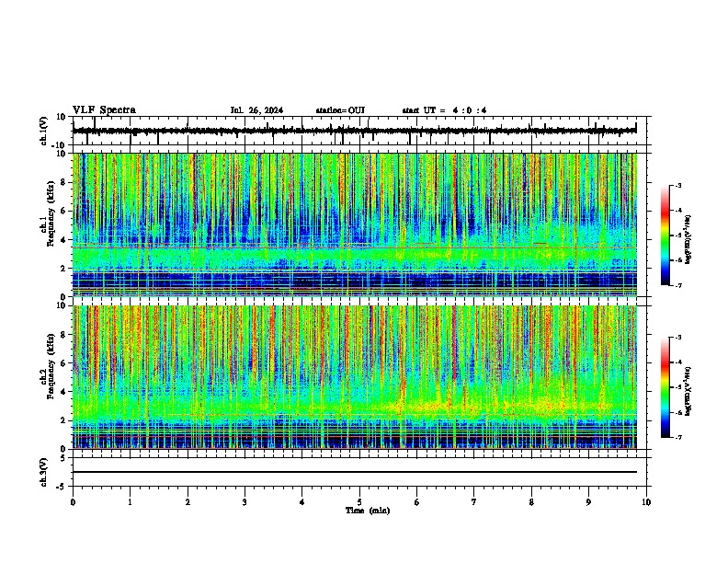The image size is (728, 563).
Task: Click the ch.1 spectrogram panel
Action: [355, 224]
